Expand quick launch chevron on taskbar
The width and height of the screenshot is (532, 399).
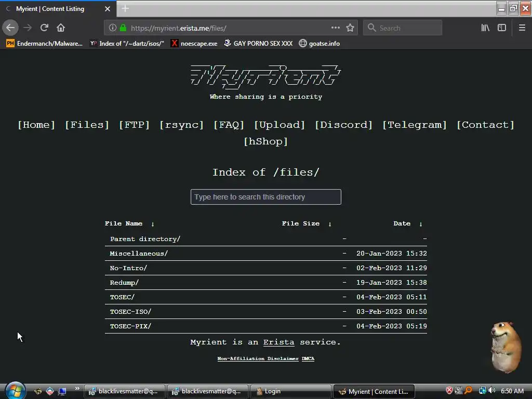77,388
